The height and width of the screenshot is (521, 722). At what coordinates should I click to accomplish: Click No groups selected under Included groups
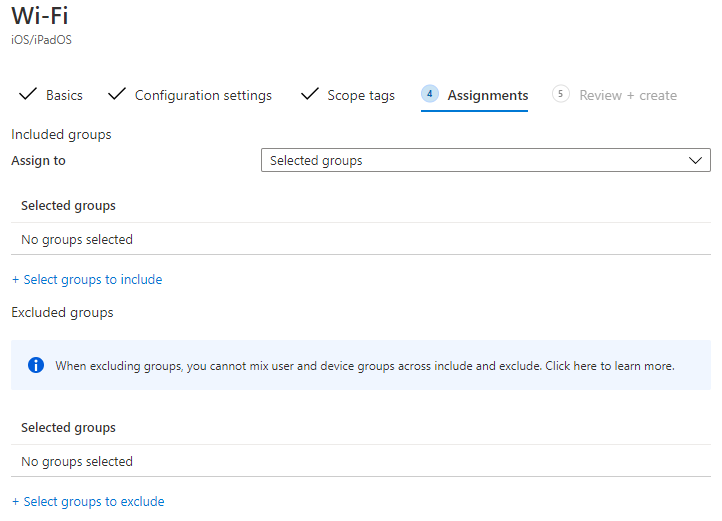tap(77, 240)
